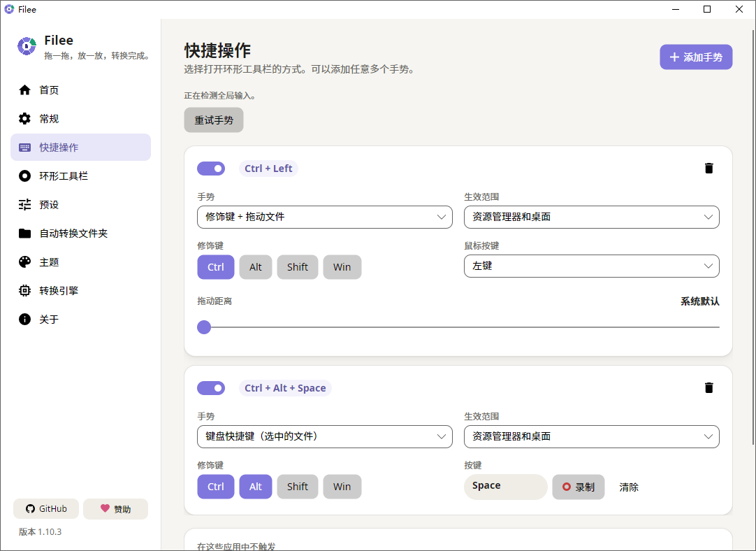Viewport: 756px width, 551px height.
Task: Click the Ctrl + Left shortcut badge
Action: (268, 169)
